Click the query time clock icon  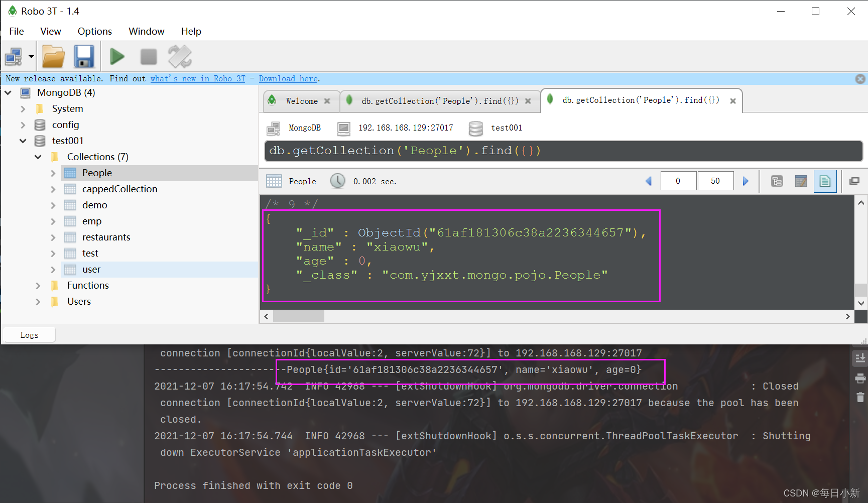pyautogui.click(x=338, y=181)
